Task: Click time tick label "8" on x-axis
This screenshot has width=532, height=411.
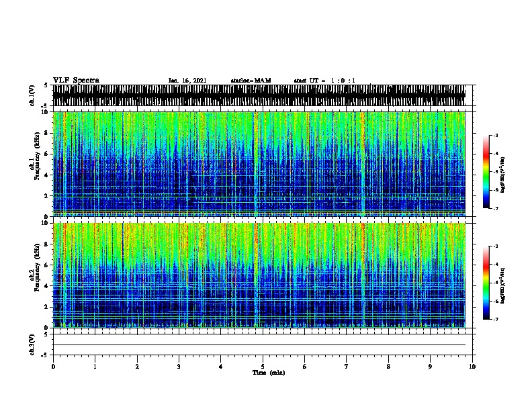Action: pos(388,367)
